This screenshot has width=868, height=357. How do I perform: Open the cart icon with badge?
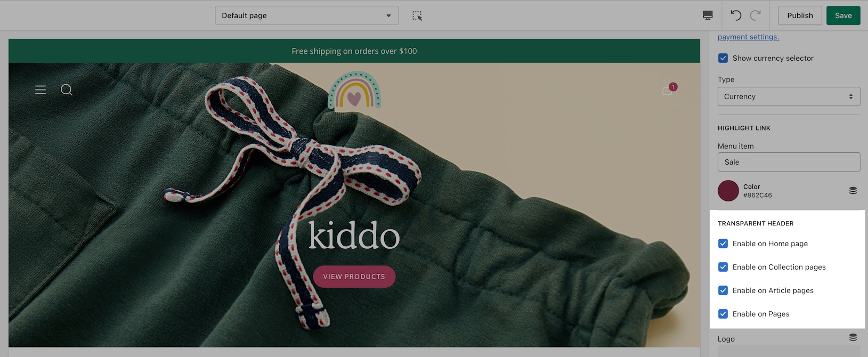click(x=668, y=90)
